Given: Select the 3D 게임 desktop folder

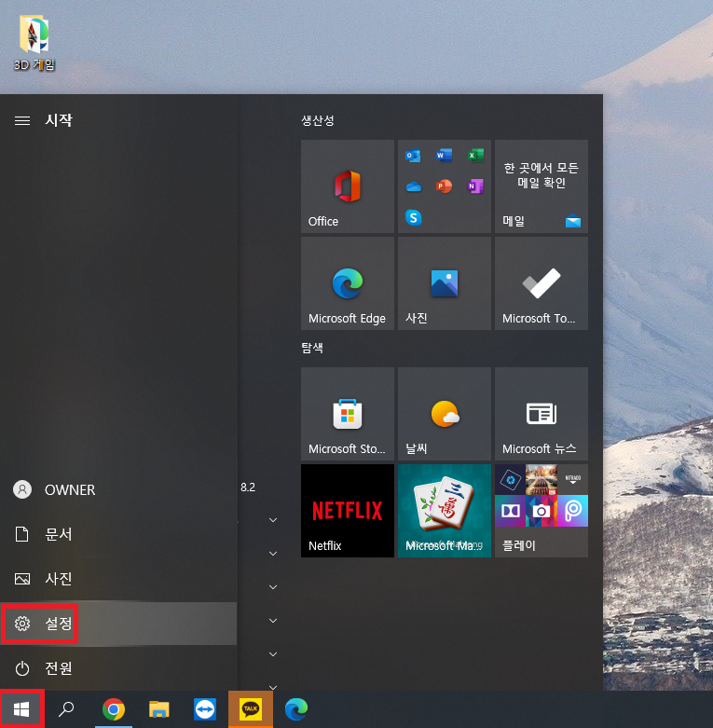Looking at the screenshot, I should click(34, 43).
